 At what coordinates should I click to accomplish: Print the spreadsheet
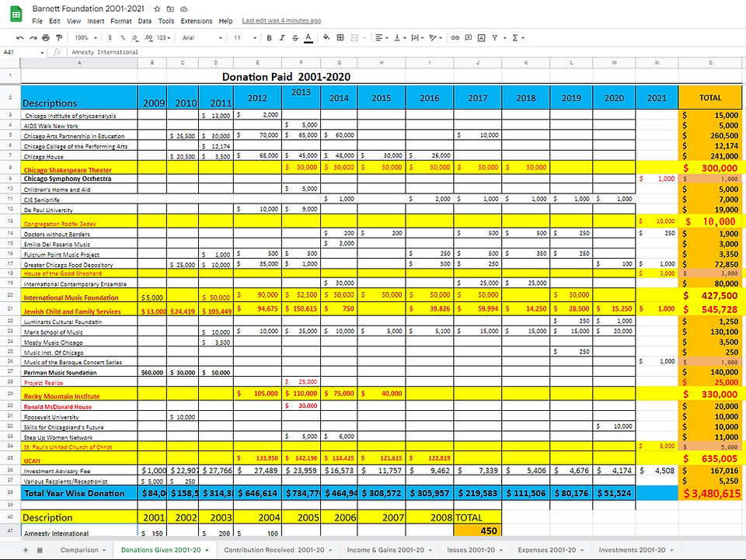coord(46,37)
